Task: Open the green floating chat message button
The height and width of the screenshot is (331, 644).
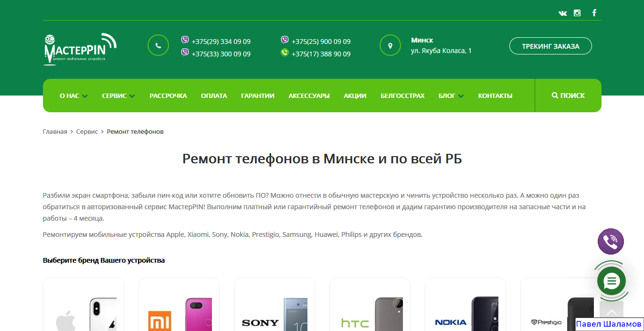Action: [x=612, y=281]
